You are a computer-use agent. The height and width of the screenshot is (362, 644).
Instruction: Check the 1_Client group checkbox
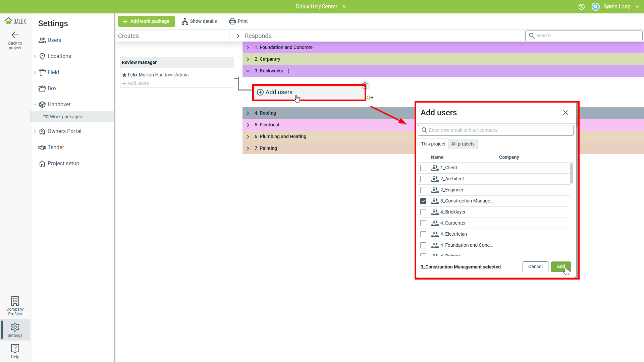pos(423,168)
